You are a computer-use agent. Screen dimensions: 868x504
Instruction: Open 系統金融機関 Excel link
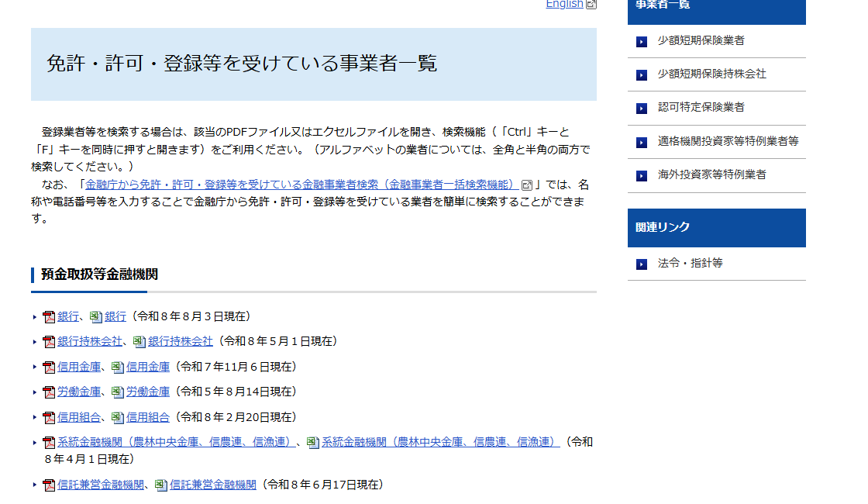441,442
